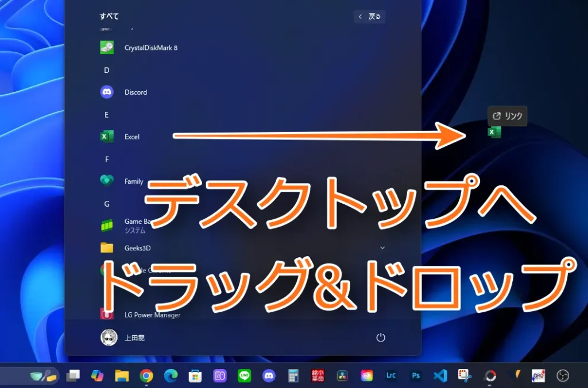
Task: Click the すべて heading
Action: click(x=109, y=16)
